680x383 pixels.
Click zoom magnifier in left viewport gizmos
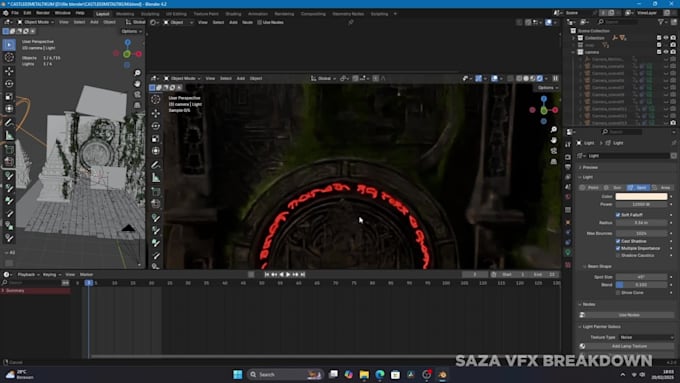click(137, 73)
